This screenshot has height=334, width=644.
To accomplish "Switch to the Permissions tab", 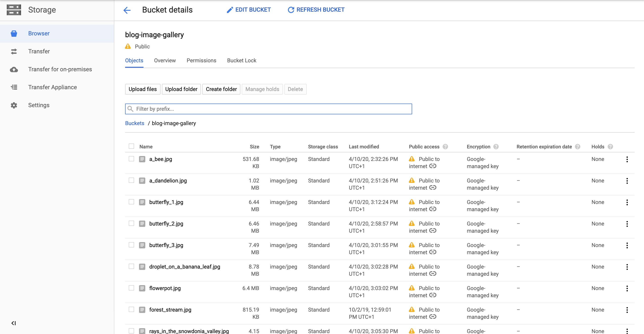I will (x=201, y=61).
